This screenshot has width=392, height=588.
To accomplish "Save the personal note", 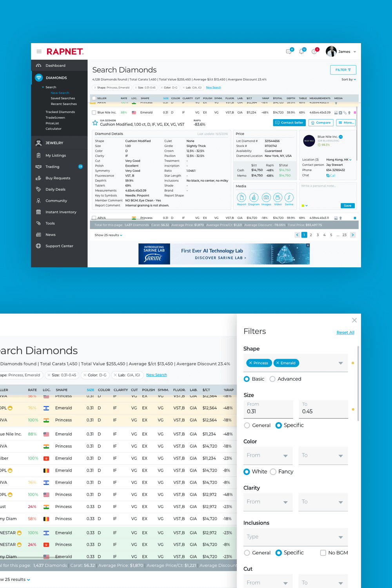I will tap(348, 206).
